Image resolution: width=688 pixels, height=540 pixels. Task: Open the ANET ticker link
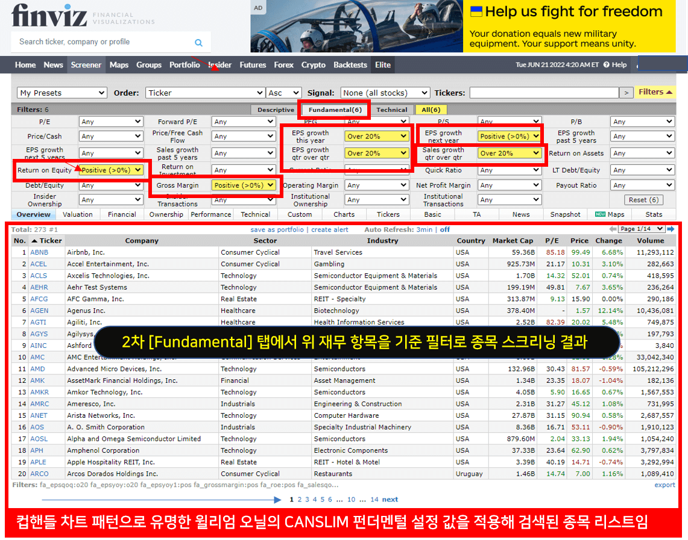pos(39,415)
